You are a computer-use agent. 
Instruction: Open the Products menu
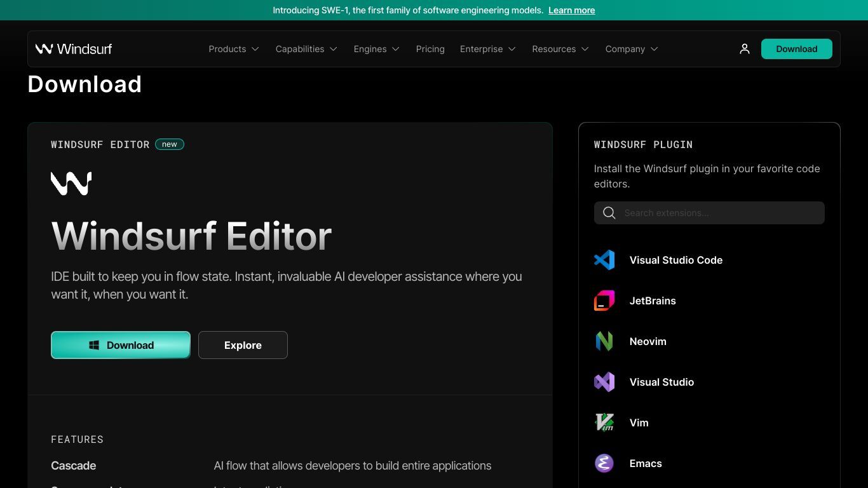(x=234, y=49)
